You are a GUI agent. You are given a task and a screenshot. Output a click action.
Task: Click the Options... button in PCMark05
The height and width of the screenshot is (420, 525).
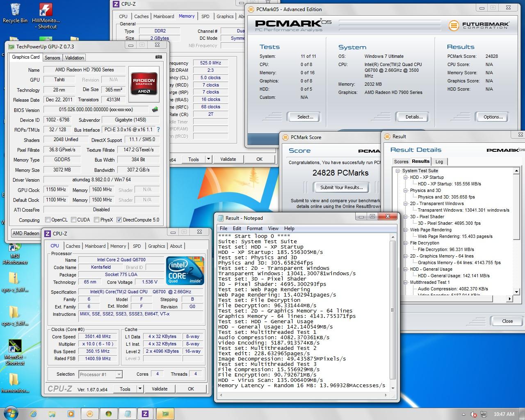pyautogui.click(x=493, y=117)
